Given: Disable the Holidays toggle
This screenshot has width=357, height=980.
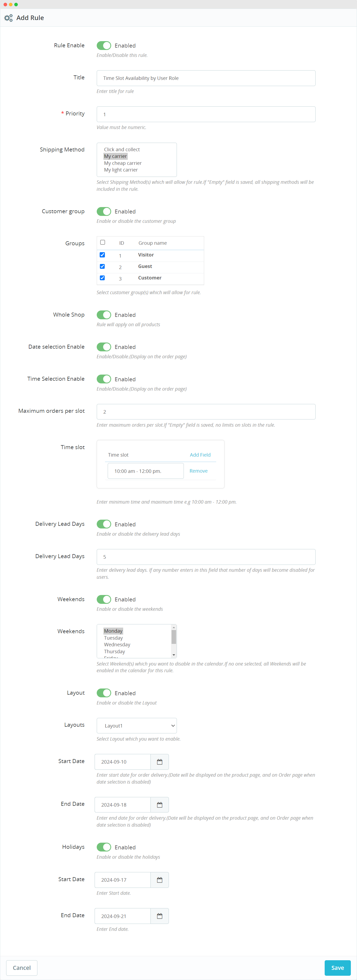Looking at the screenshot, I should (x=103, y=847).
